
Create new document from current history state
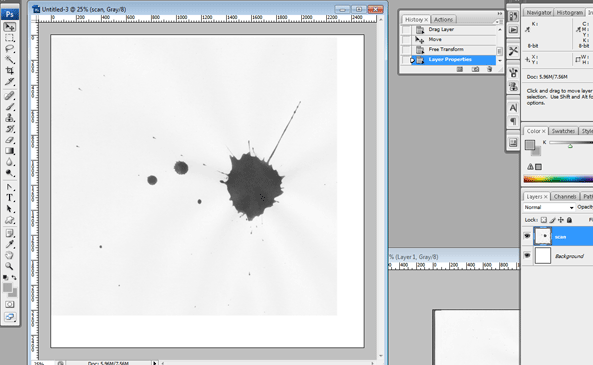[460, 69]
